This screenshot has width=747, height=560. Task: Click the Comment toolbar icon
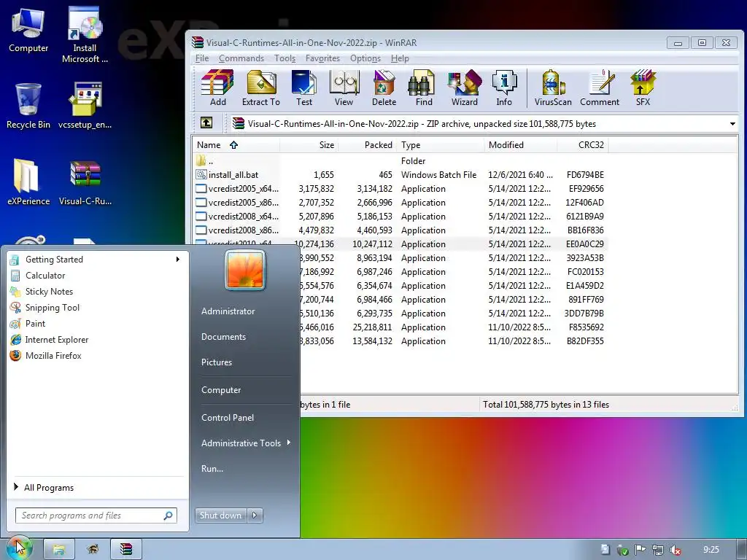point(600,87)
